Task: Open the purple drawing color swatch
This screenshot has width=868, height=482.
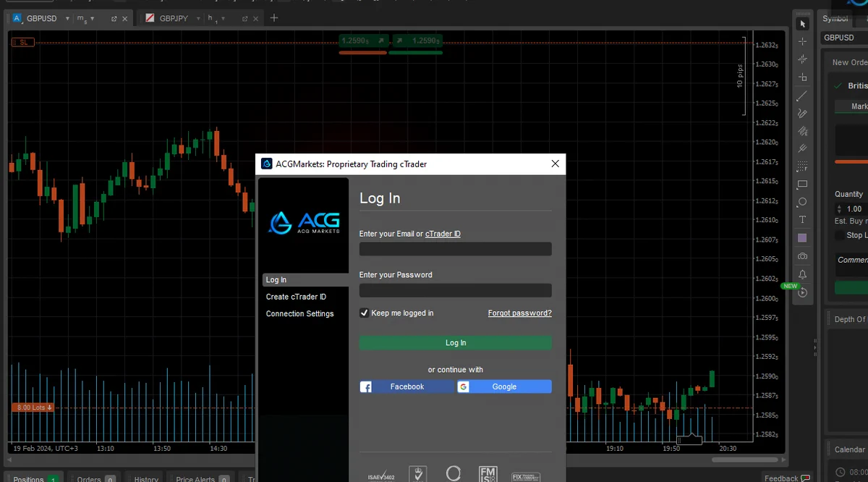Action: pos(802,238)
